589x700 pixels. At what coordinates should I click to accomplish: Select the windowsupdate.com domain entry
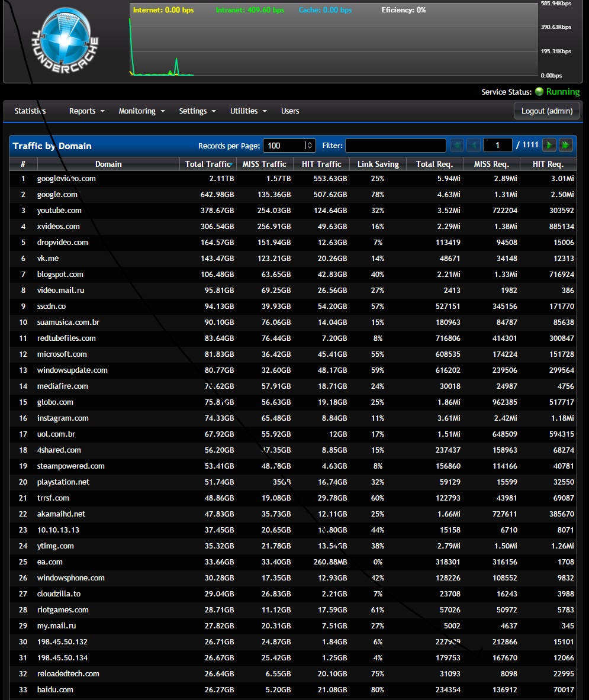click(x=72, y=370)
